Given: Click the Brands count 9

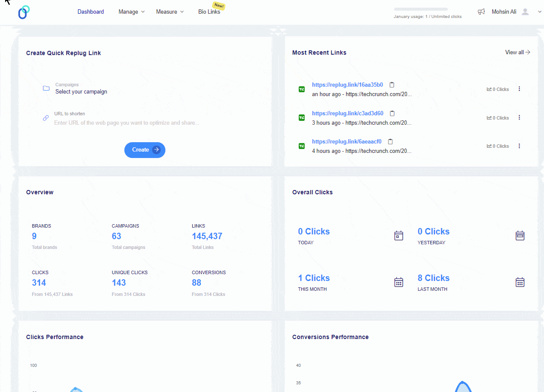Looking at the screenshot, I should 34,236.
